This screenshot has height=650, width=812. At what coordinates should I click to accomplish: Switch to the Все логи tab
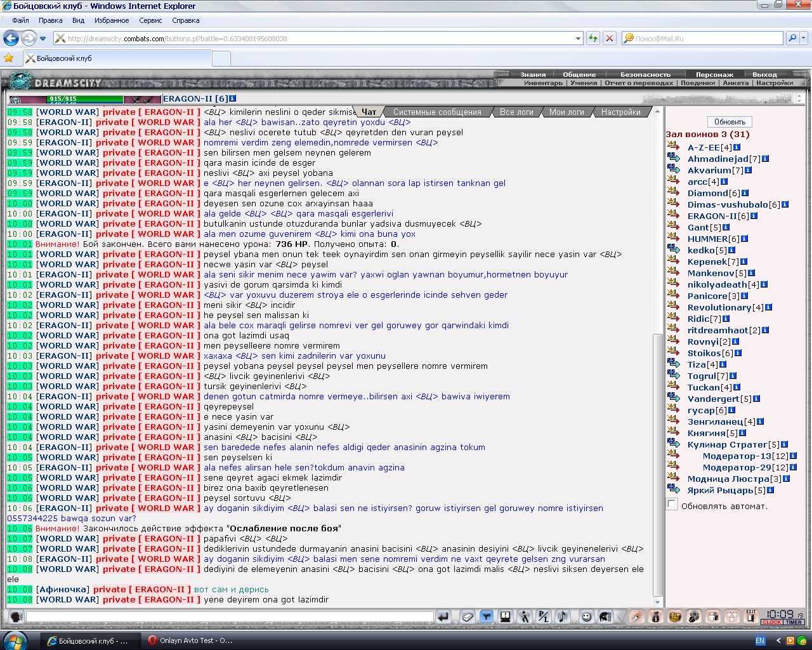coord(516,112)
